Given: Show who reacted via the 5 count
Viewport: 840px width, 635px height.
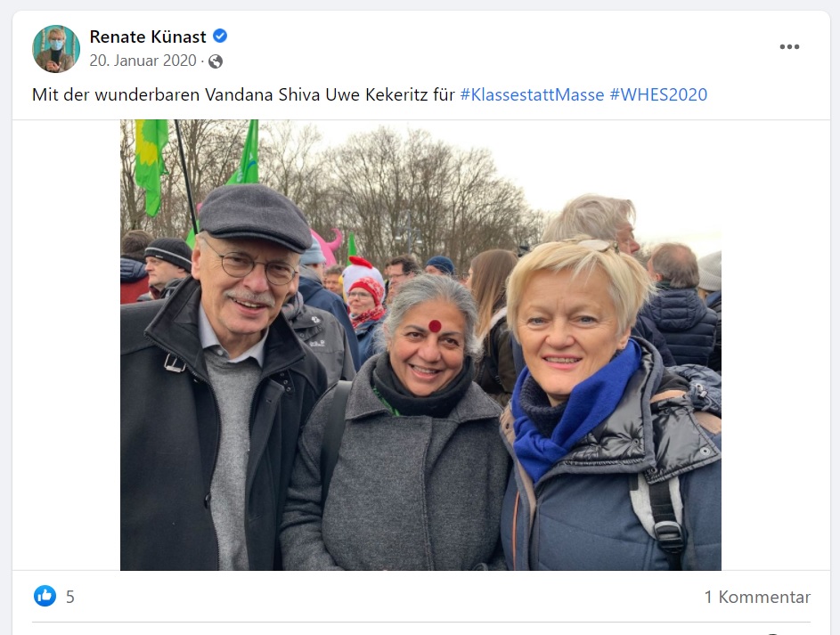Looking at the screenshot, I should [70, 597].
